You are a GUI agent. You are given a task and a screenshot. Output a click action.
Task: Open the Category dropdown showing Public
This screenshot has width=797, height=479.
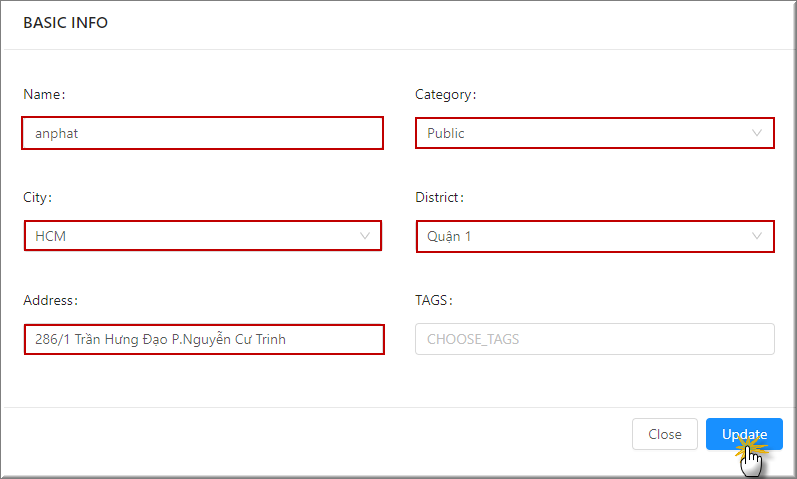click(x=595, y=133)
